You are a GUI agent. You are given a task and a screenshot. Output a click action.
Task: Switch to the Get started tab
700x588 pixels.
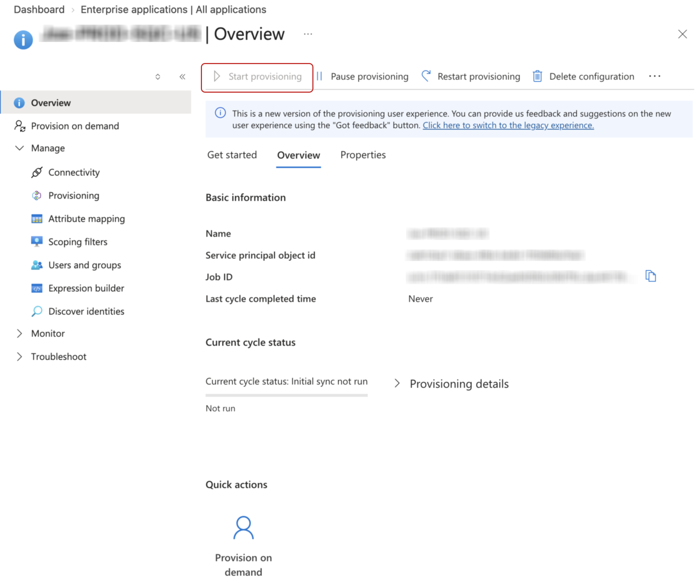pos(232,155)
